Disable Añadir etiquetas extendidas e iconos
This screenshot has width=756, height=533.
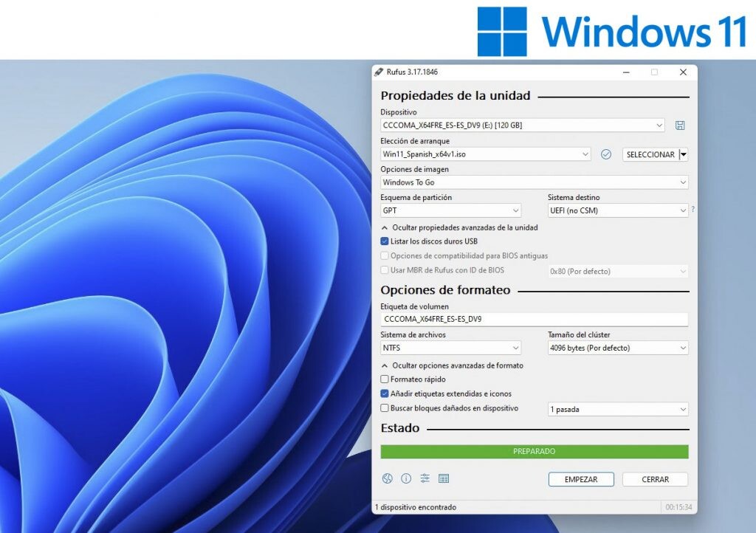tap(385, 393)
